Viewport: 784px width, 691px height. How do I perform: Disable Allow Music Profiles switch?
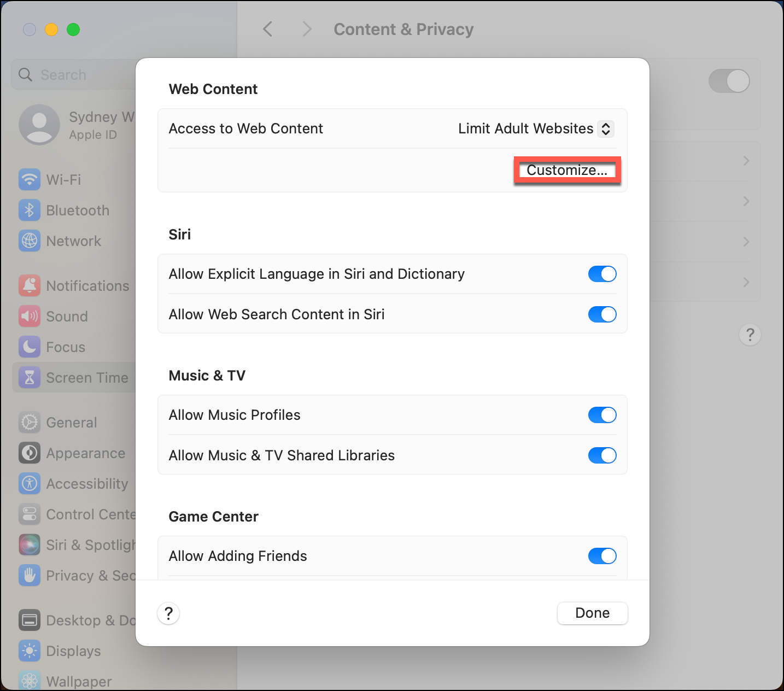pyautogui.click(x=602, y=415)
